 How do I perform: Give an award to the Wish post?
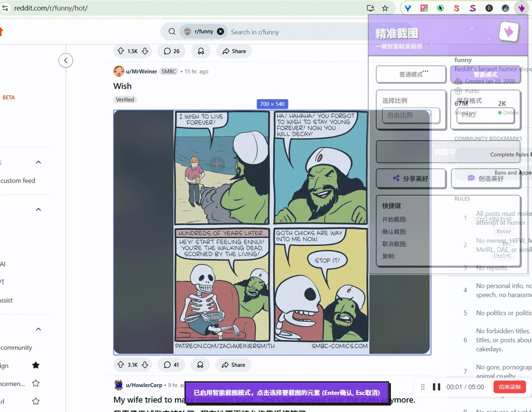200,365
